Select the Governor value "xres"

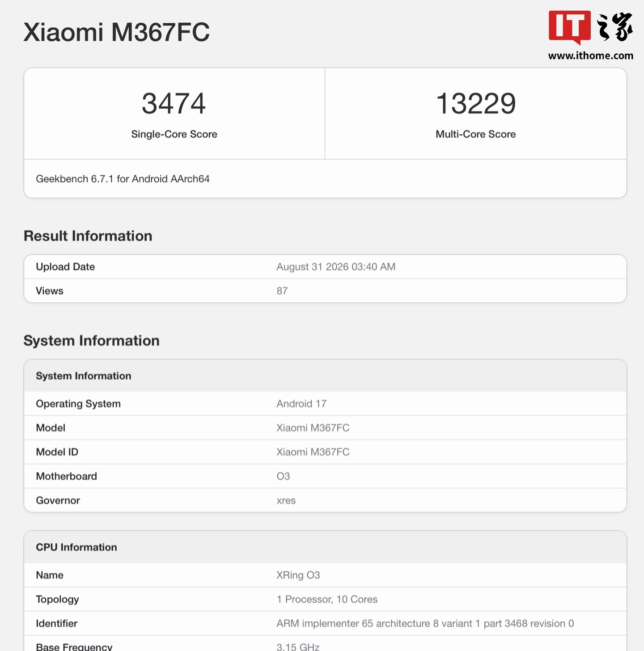[286, 500]
